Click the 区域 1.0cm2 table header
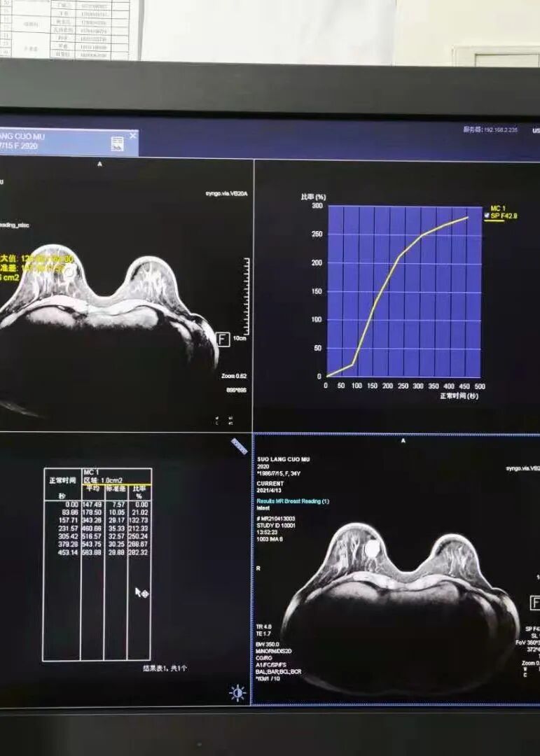The image size is (540, 756). point(103,480)
